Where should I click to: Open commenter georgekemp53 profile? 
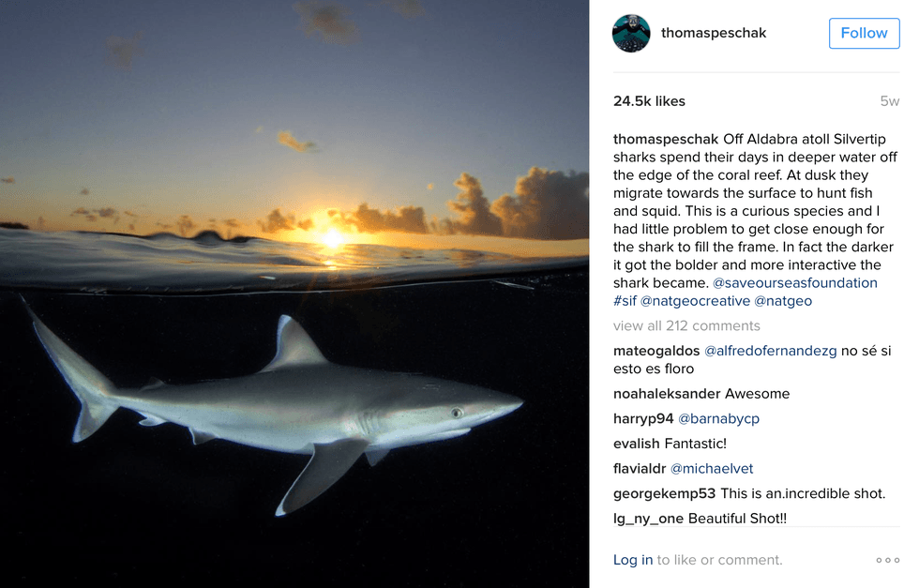pyautogui.click(x=664, y=493)
